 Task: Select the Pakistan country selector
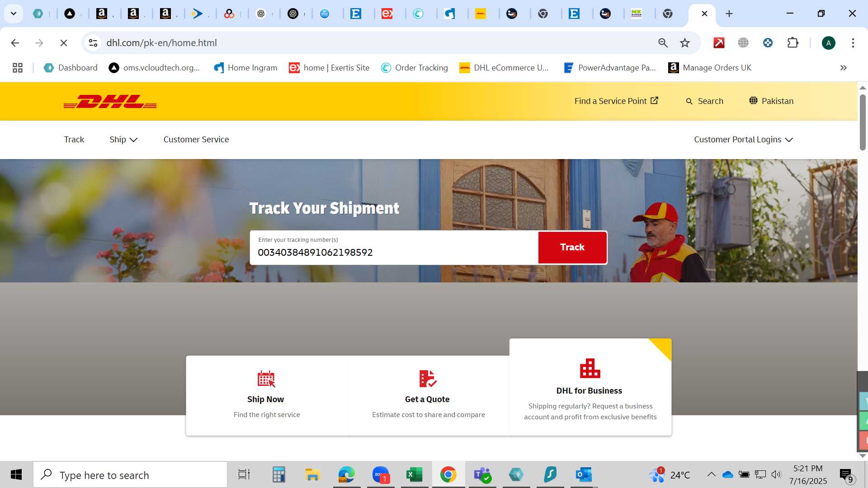point(771,101)
